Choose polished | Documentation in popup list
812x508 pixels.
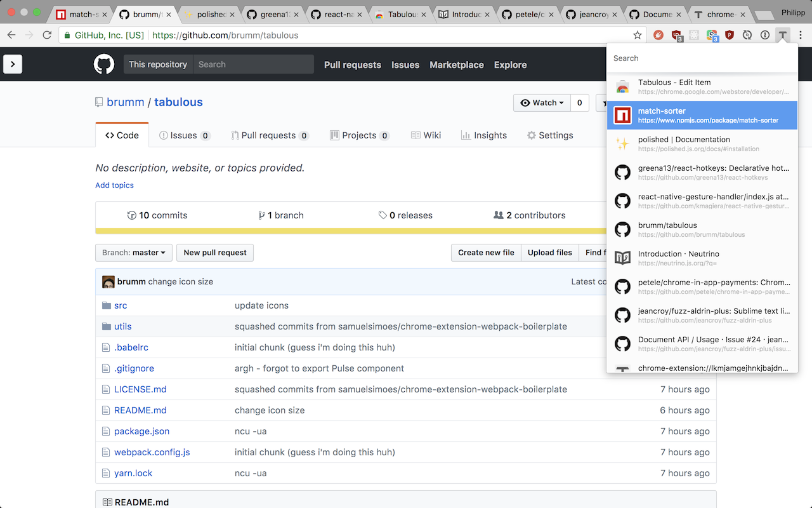click(702, 144)
